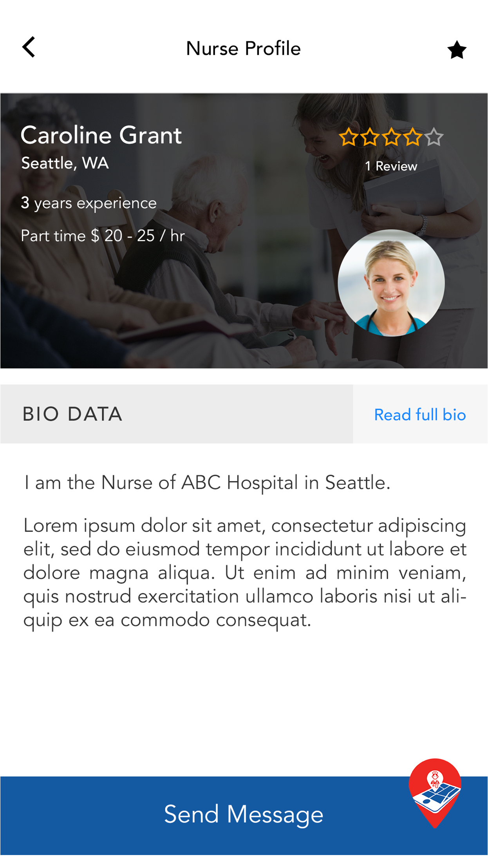Click the fourth gold rating star

coord(412,138)
